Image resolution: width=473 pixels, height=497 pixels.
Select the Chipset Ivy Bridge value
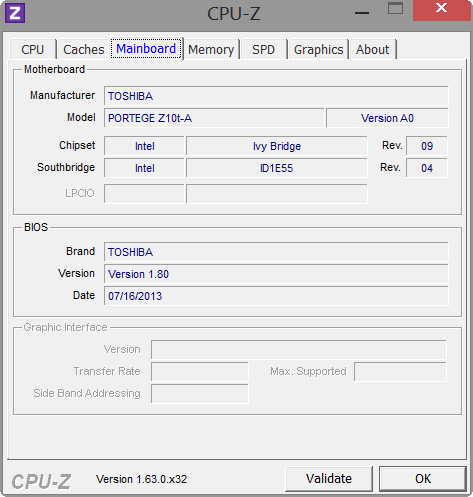pyautogui.click(x=277, y=146)
